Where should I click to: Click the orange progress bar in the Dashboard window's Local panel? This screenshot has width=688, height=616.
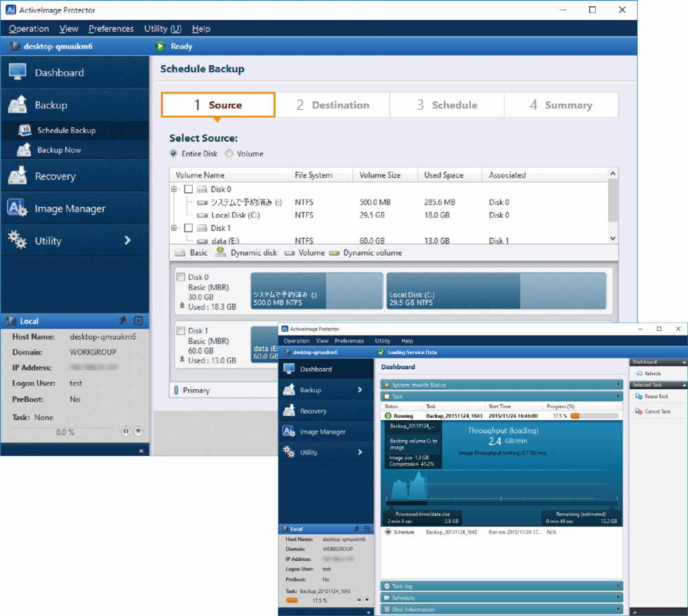tap(291, 600)
